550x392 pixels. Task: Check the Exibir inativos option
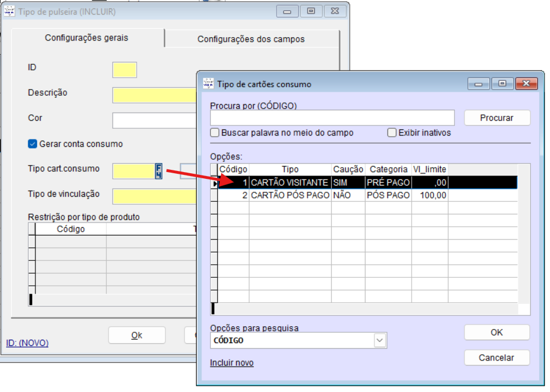click(392, 133)
